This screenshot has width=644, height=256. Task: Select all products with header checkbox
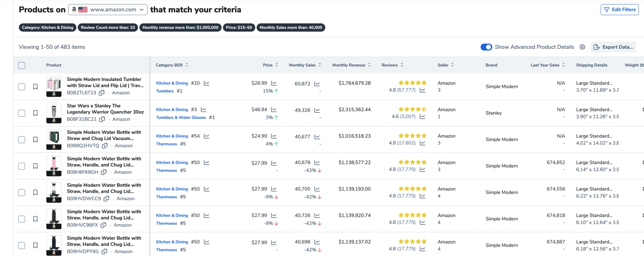pos(22,66)
